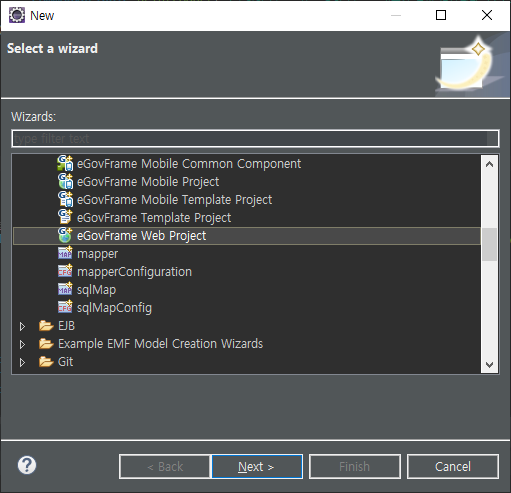Select Example EMF Model Creation Wizards label

point(160,344)
